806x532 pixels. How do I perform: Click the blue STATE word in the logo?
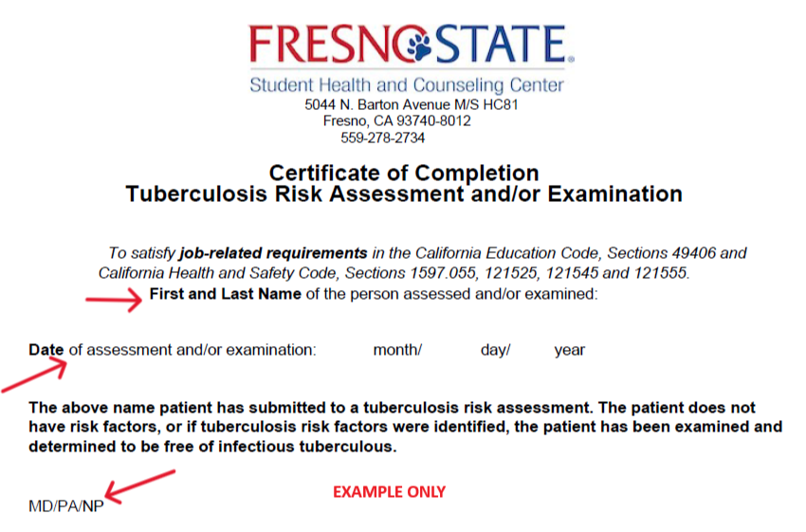tap(502, 45)
